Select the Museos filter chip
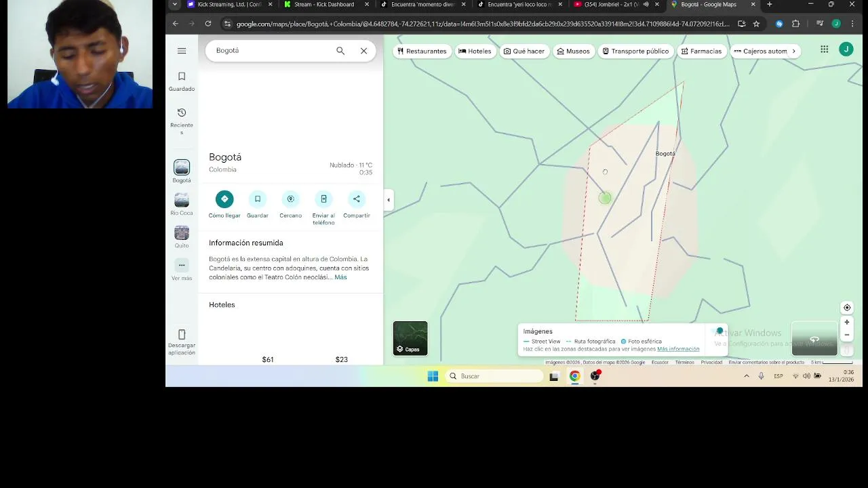868x488 pixels. pos(574,51)
